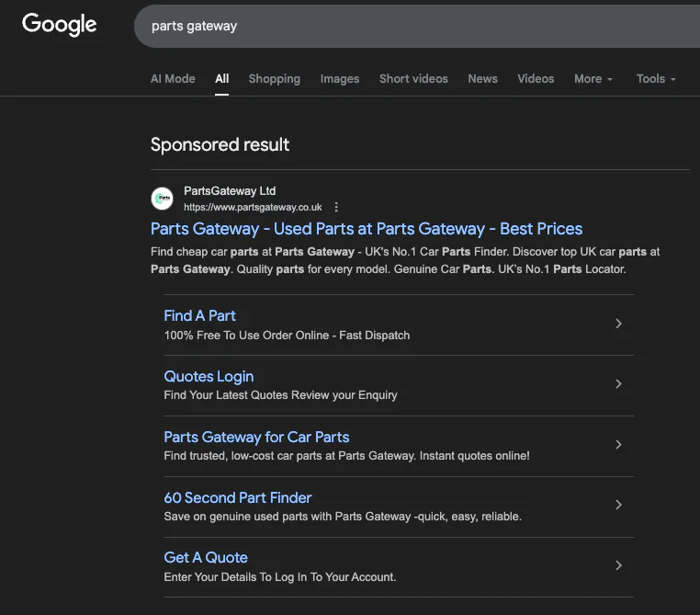Open the 60 Second Part Finder sitelink
This screenshot has height=615, width=700.
238,497
